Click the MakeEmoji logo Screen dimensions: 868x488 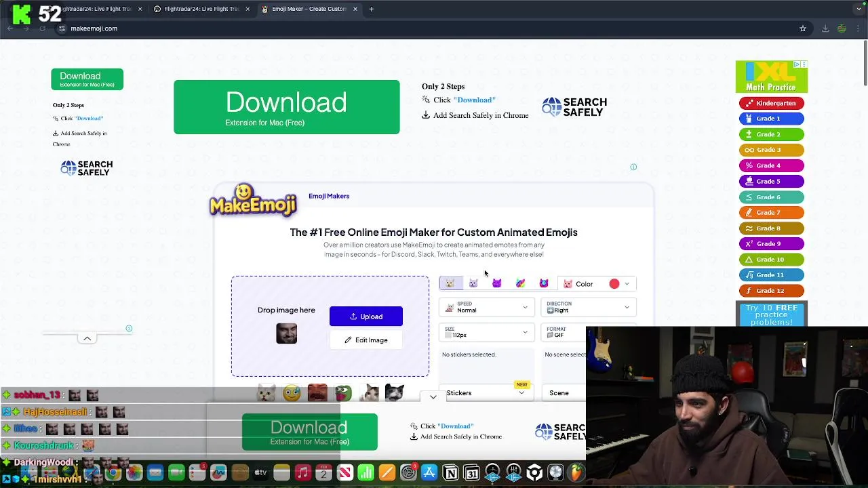(x=253, y=200)
